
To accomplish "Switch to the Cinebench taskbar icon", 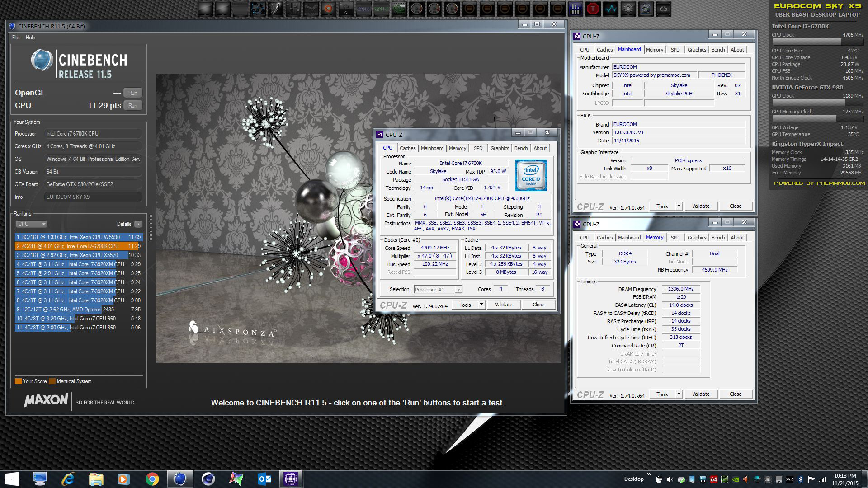I will (x=180, y=479).
